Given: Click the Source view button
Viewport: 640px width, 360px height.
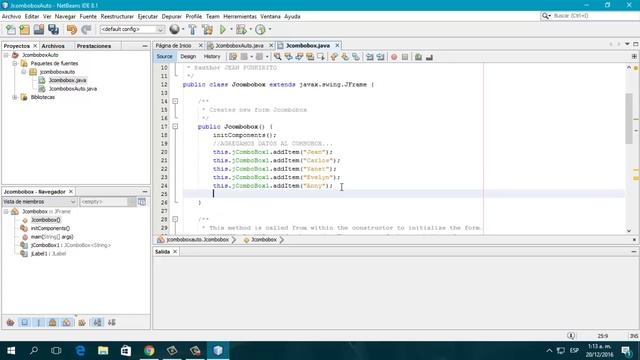Looking at the screenshot, I should click(x=164, y=57).
